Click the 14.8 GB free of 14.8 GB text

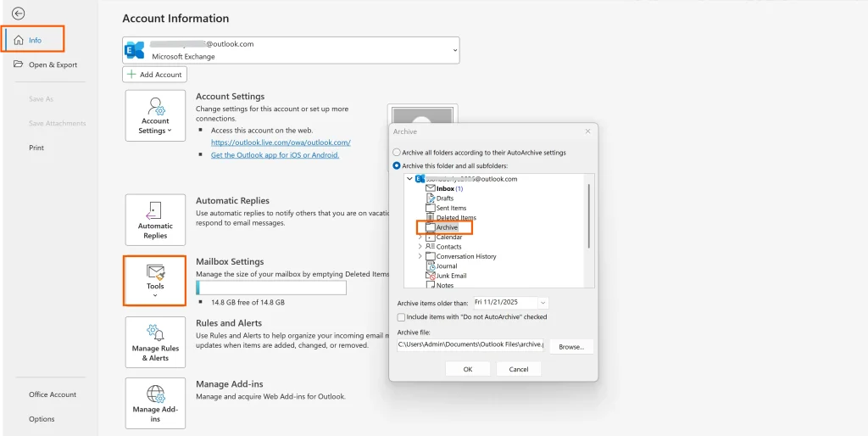(248, 303)
